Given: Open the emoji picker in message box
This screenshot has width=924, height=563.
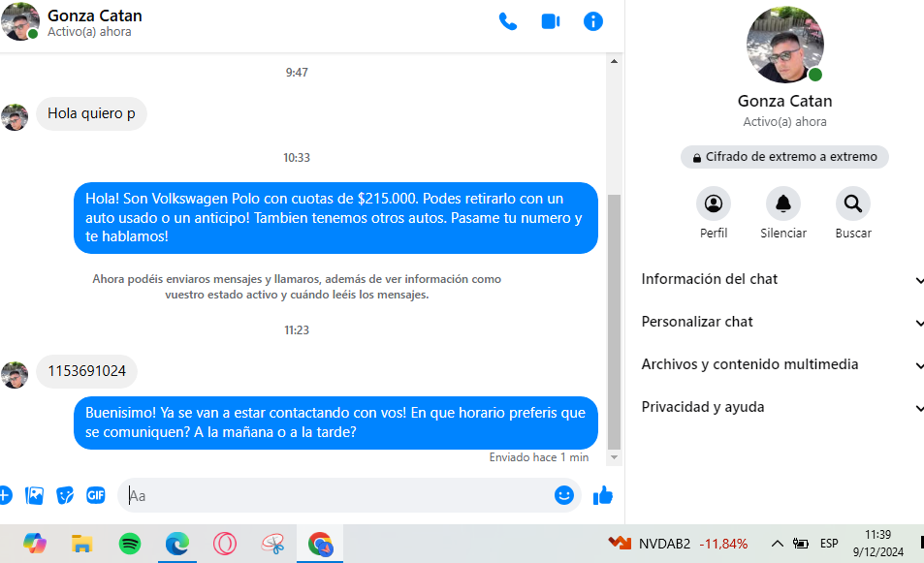Looking at the screenshot, I should [x=564, y=495].
